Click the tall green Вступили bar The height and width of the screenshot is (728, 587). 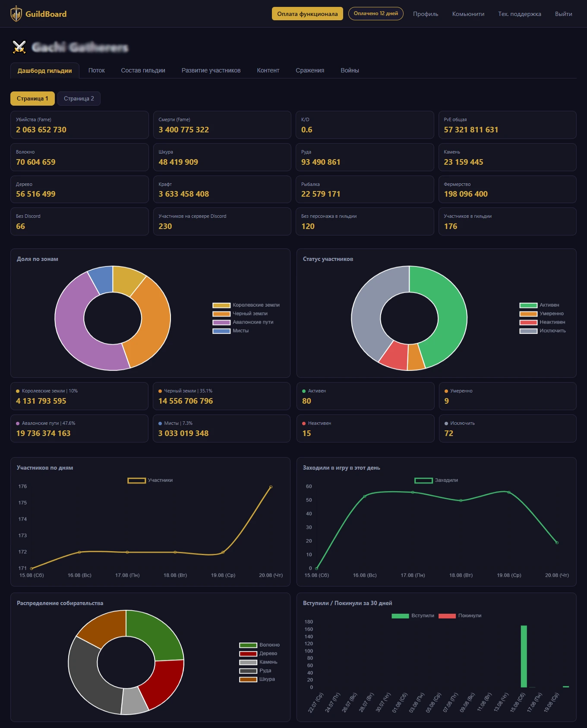[x=524, y=656]
